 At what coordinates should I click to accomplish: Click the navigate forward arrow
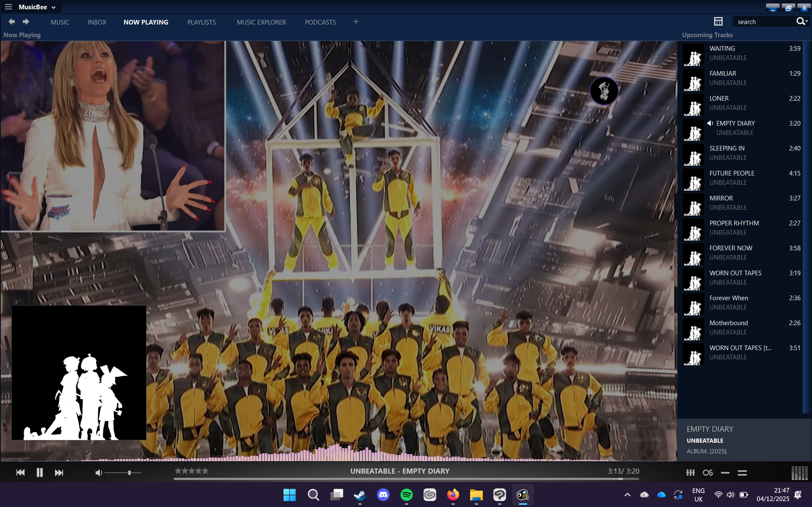click(x=26, y=22)
